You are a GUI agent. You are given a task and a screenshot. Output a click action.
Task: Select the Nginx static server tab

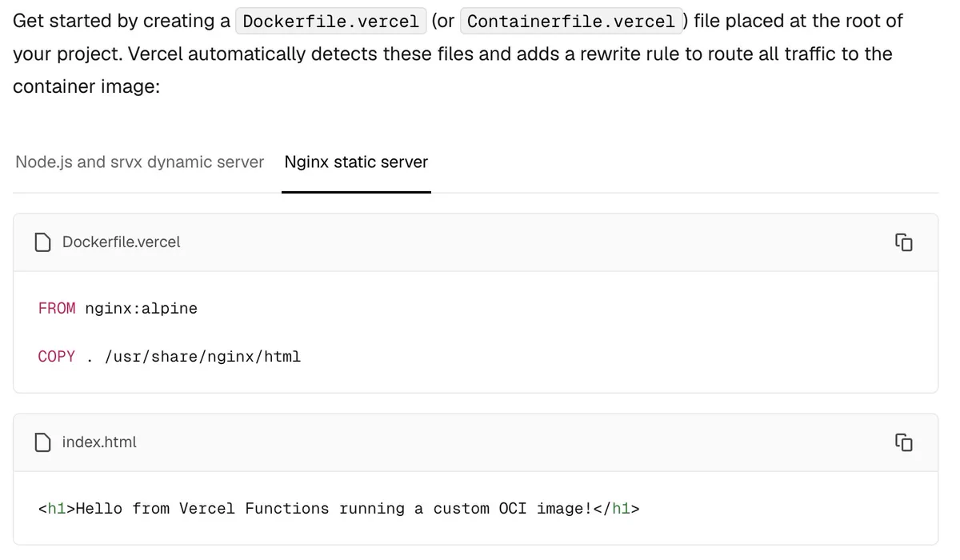point(356,162)
